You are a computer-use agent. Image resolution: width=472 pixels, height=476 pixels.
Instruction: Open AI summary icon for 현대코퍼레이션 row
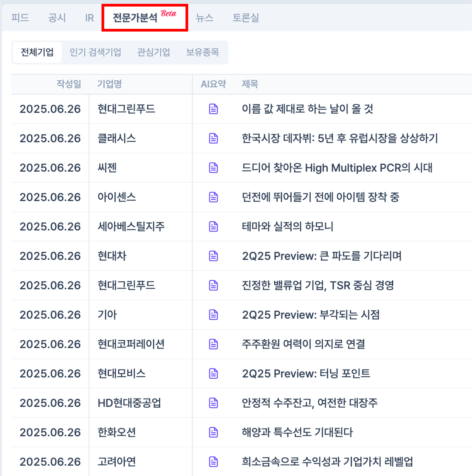point(213,344)
